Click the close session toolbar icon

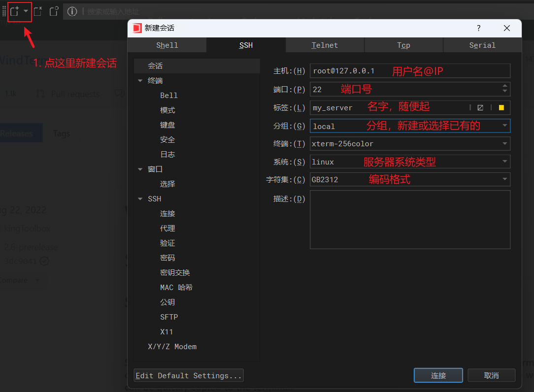pos(38,11)
